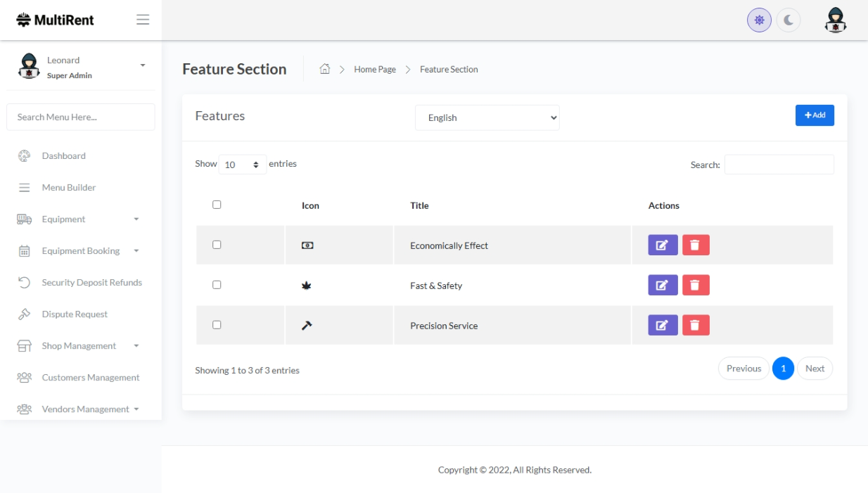Click the breadcrumb home icon

pyautogui.click(x=325, y=69)
